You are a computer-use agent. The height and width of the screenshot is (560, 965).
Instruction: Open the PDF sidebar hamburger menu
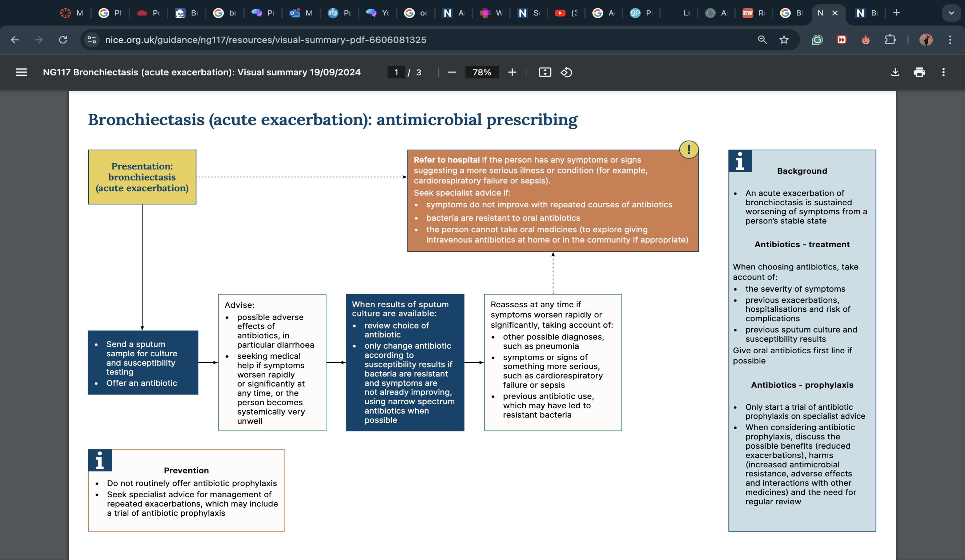pyautogui.click(x=21, y=72)
